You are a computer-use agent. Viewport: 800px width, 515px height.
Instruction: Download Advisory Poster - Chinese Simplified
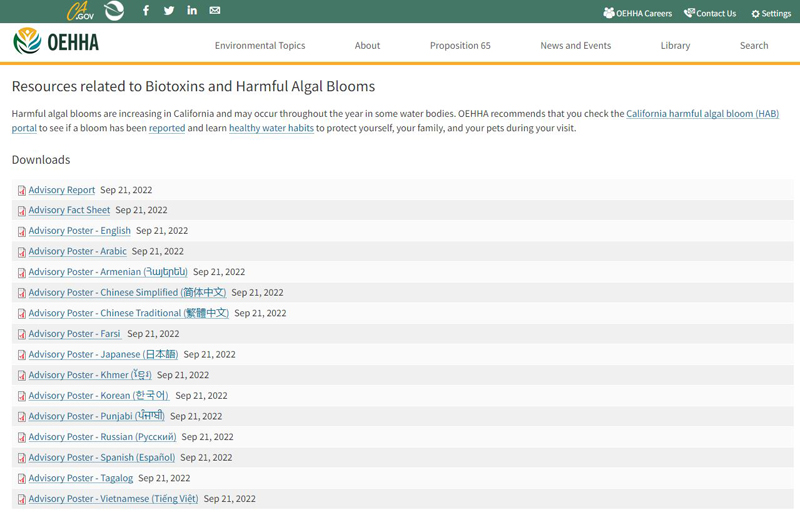(127, 292)
